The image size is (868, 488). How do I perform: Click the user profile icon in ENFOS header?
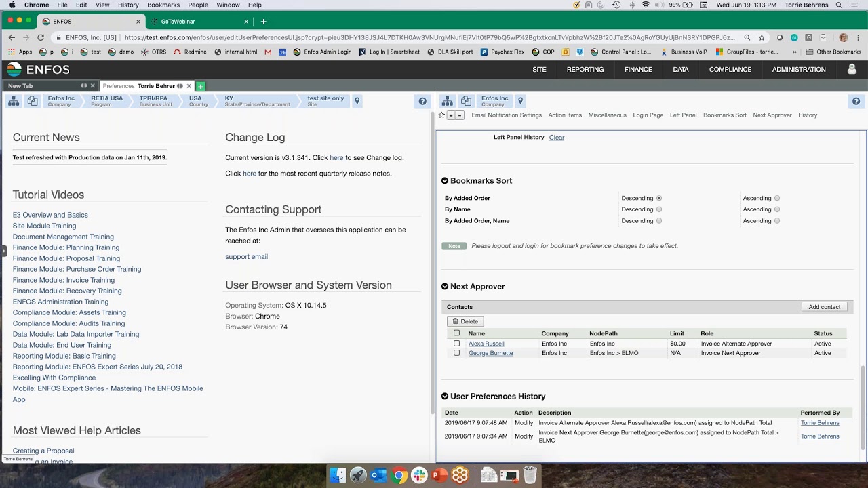pos(852,69)
